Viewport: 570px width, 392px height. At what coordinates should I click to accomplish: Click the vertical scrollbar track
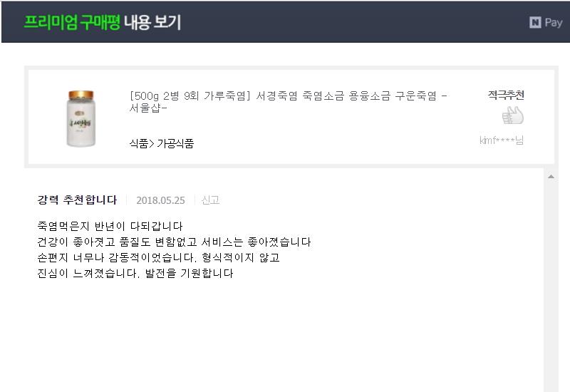tap(551, 284)
